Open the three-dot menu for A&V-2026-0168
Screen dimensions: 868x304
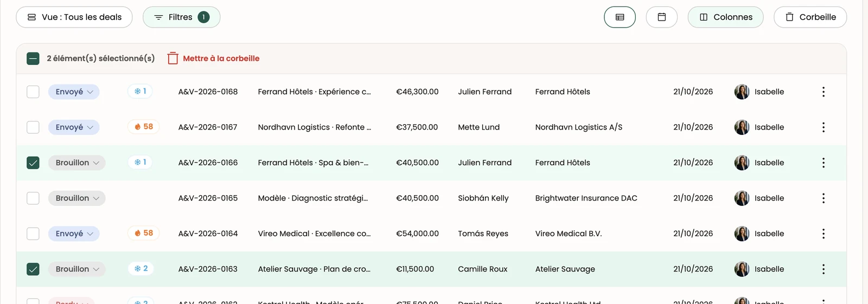[823, 92]
